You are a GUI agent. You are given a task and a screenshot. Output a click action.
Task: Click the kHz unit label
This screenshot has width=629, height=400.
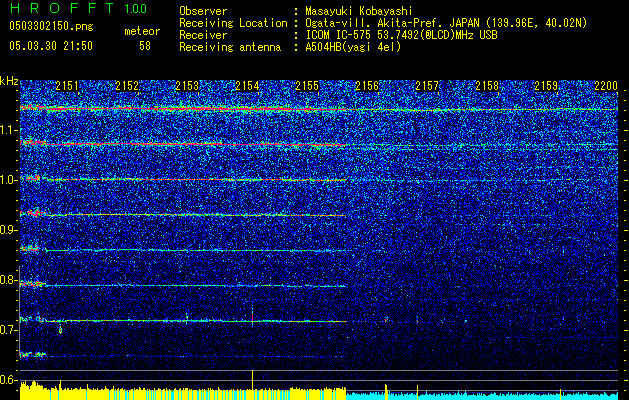pyautogui.click(x=9, y=81)
